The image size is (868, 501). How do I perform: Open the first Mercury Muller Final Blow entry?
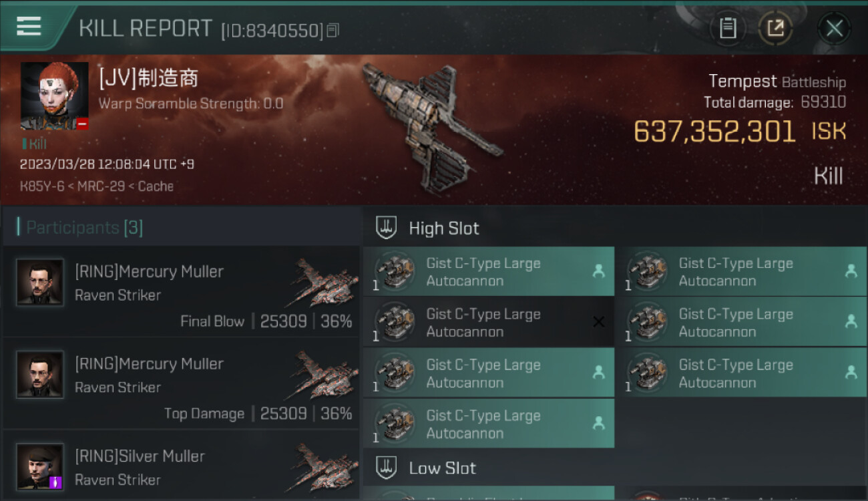click(x=181, y=291)
